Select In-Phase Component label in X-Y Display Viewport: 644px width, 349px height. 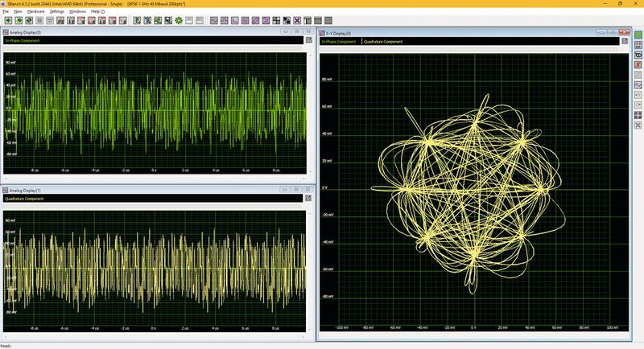point(338,42)
